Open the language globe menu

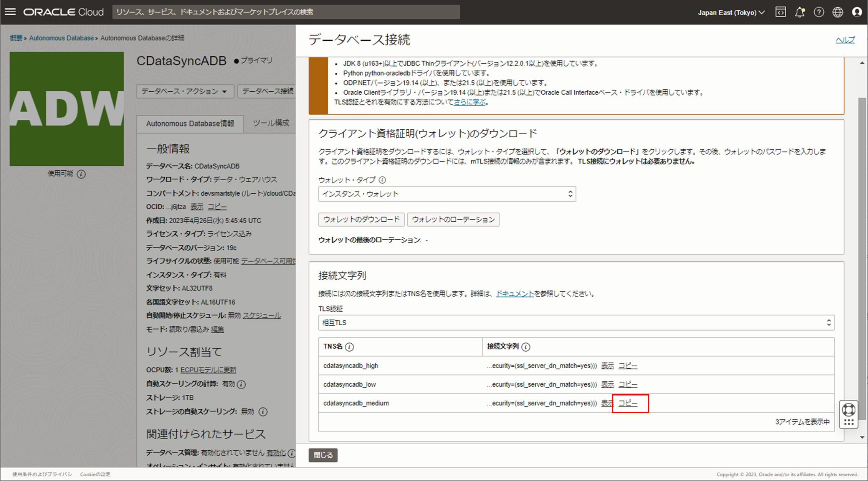click(838, 12)
